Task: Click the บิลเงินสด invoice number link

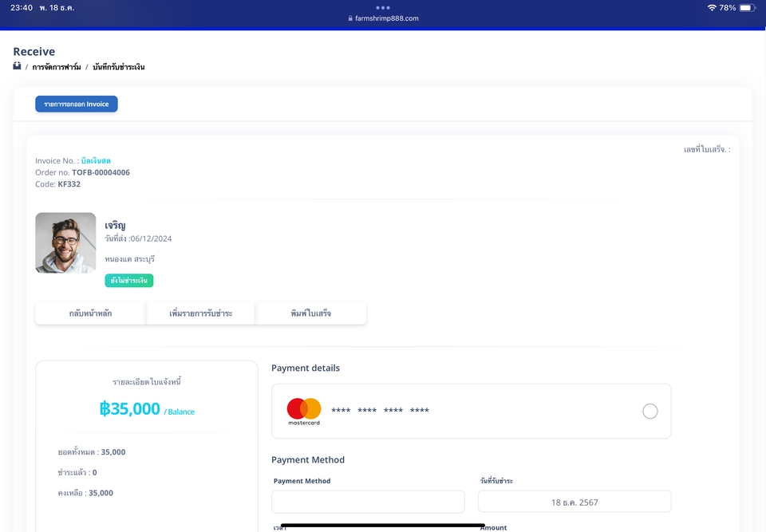Action: pos(96,161)
